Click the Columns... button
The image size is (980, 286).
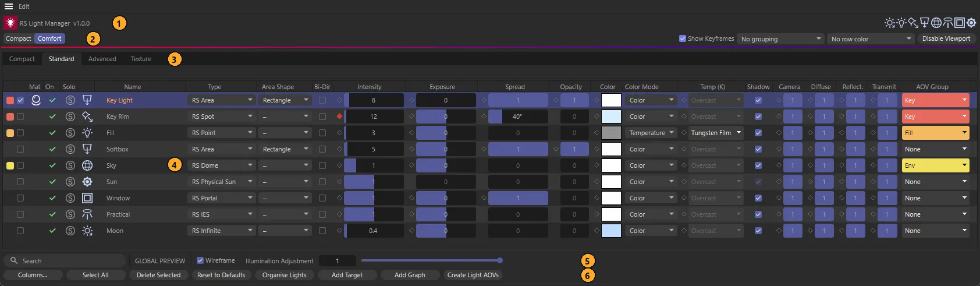point(33,275)
